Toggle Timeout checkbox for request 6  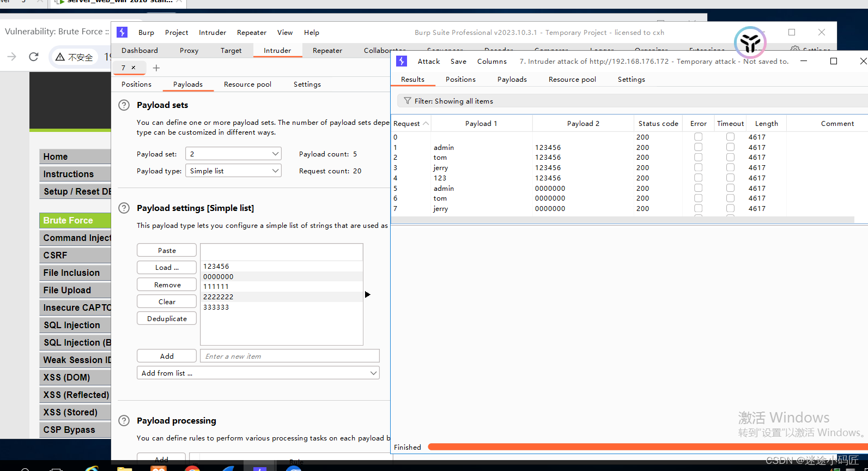click(x=730, y=198)
